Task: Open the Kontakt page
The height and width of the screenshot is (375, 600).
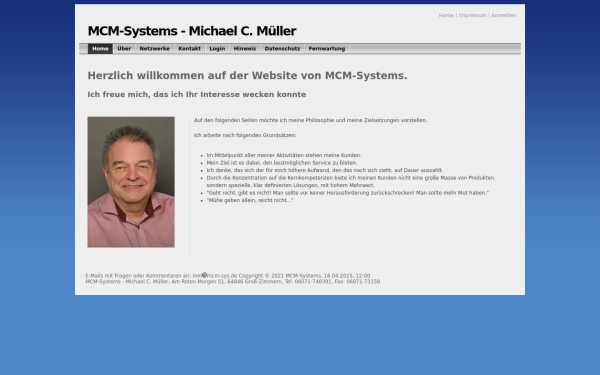Action: point(189,49)
